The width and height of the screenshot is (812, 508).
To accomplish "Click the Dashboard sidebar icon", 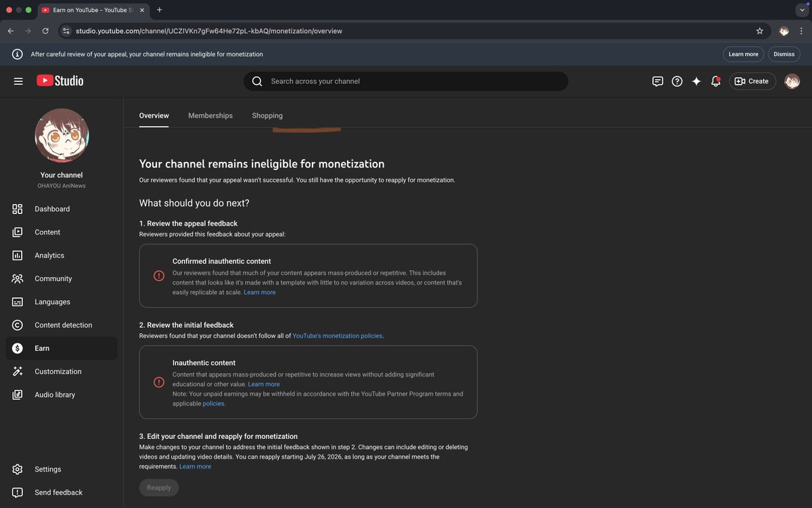I will (18, 209).
